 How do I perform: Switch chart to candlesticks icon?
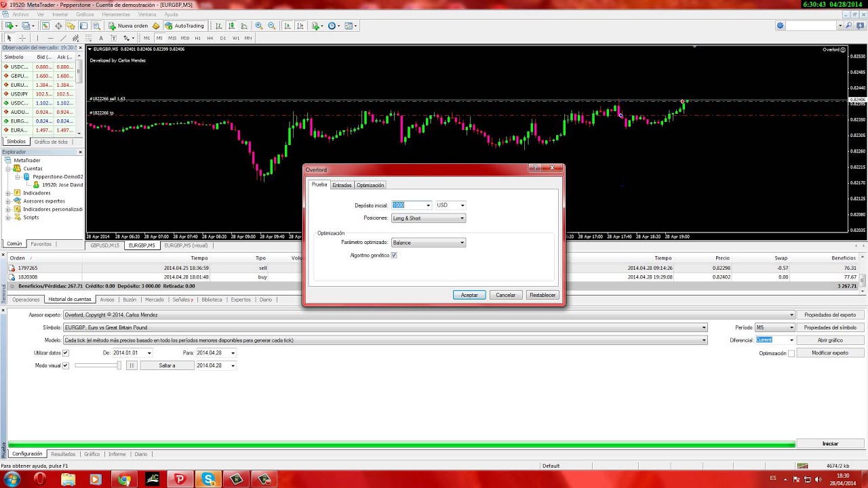[231, 26]
